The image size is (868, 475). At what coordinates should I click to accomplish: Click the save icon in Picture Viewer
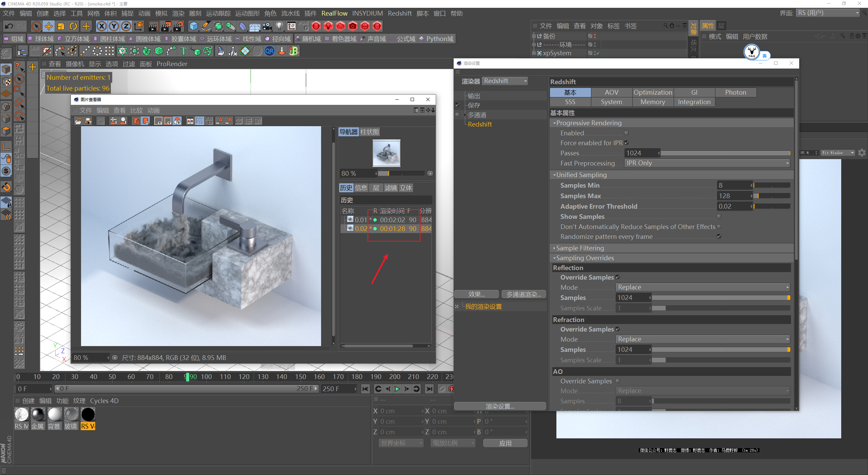pyautogui.click(x=88, y=121)
